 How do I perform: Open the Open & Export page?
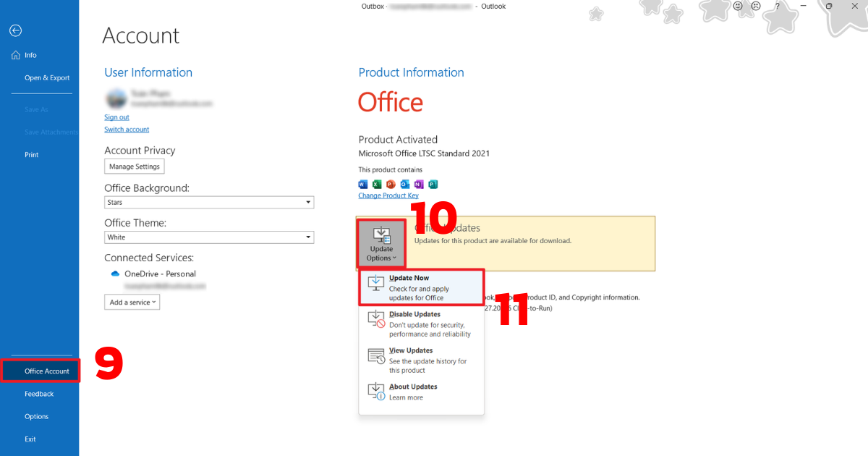47,77
